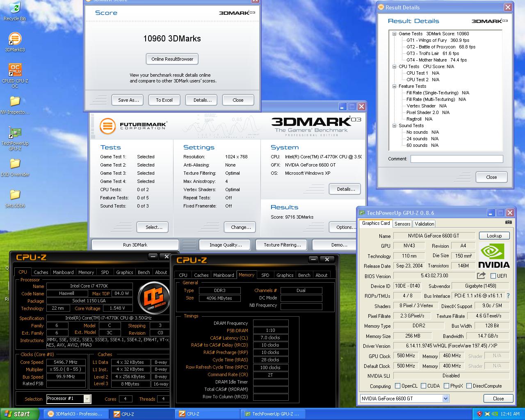Click the Online ResultBrowser button
This screenshot has height=420, width=525.
[x=172, y=59]
